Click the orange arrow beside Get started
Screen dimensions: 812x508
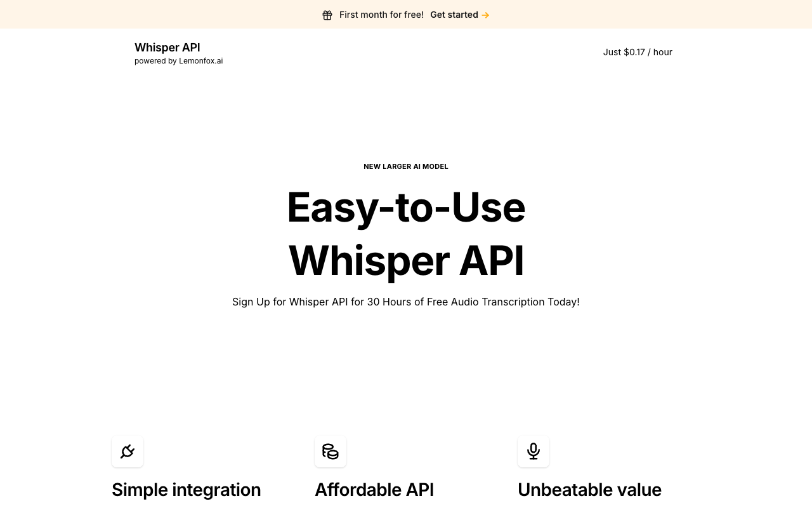coord(485,15)
